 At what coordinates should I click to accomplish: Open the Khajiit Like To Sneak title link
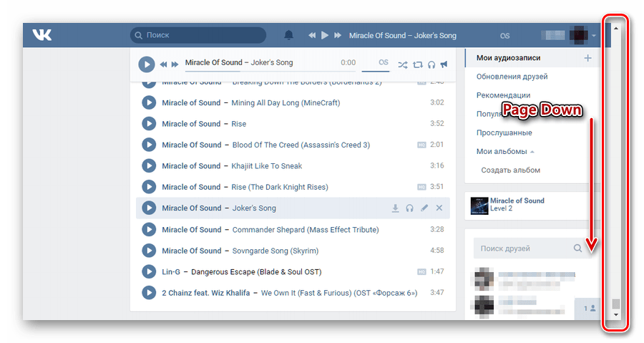[267, 166]
